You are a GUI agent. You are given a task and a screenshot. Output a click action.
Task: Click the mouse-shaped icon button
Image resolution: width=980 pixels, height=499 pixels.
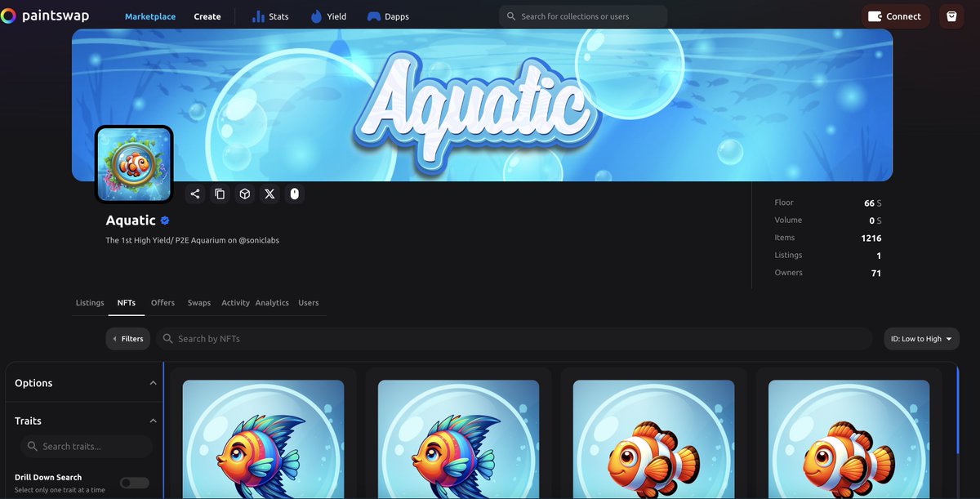(x=295, y=194)
